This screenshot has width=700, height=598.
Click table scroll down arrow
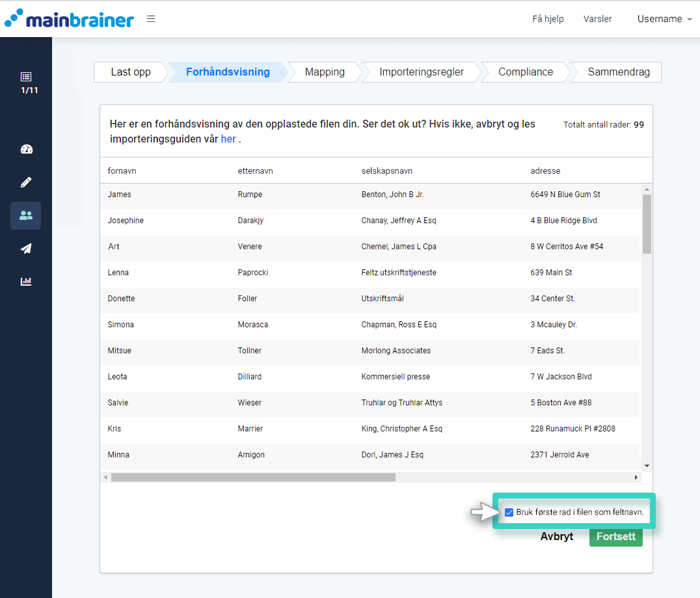tap(647, 466)
